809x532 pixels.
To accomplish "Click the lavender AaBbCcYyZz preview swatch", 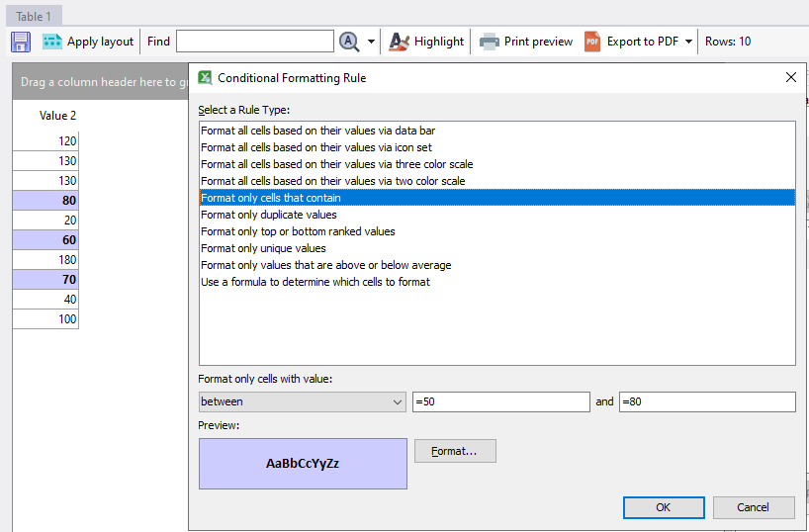I will point(303,463).
